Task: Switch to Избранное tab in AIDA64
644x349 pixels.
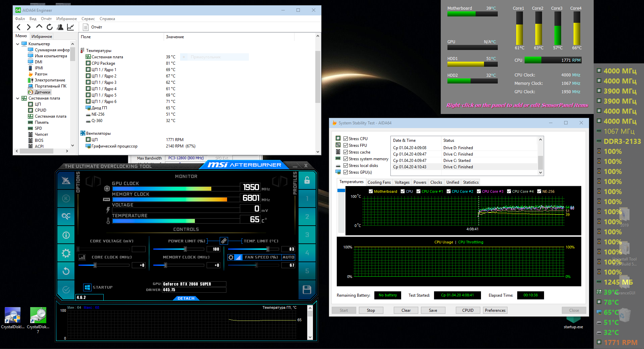Action: (42, 36)
